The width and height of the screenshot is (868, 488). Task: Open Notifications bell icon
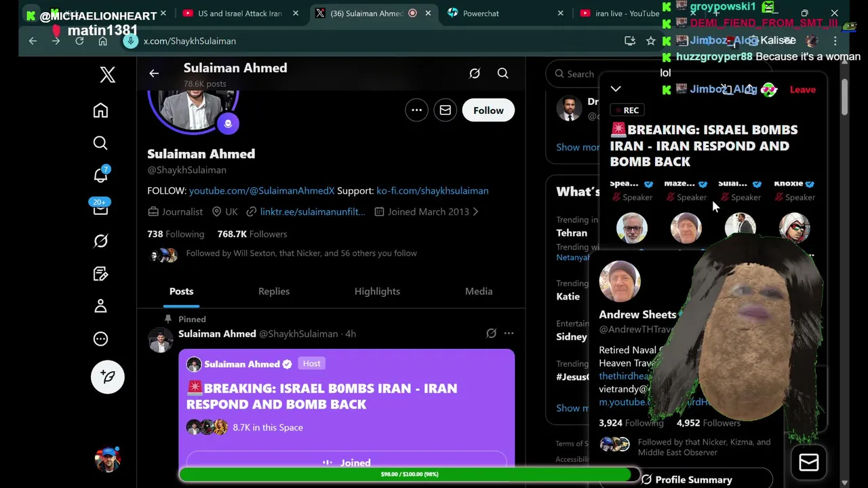pos(100,175)
